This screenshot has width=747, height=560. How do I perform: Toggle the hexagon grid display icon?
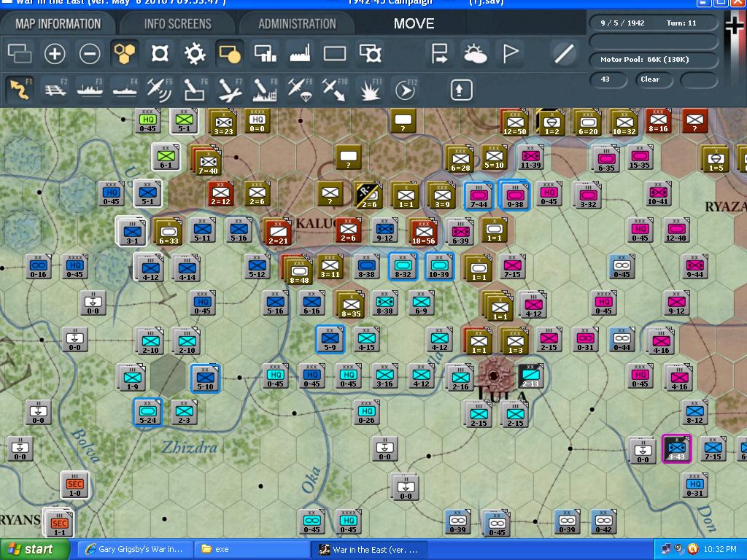click(125, 53)
